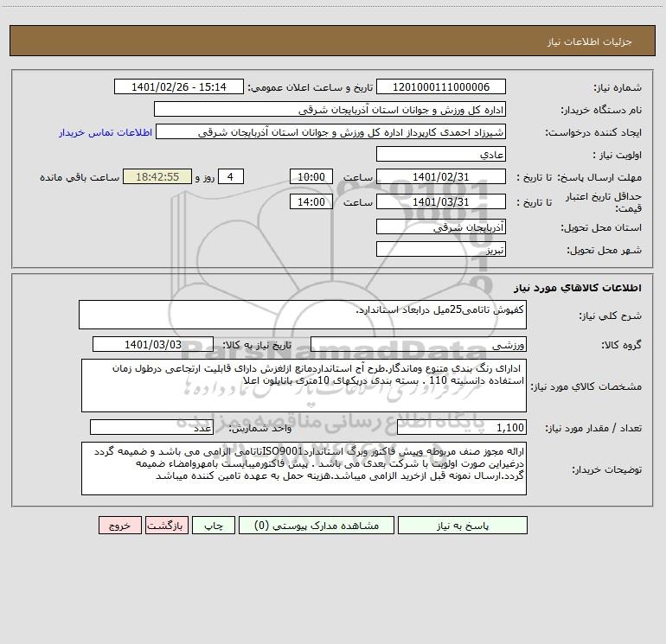Click the label 'شرح کلی نیاز:'
This screenshot has width=666, height=644.
[x=611, y=316]
